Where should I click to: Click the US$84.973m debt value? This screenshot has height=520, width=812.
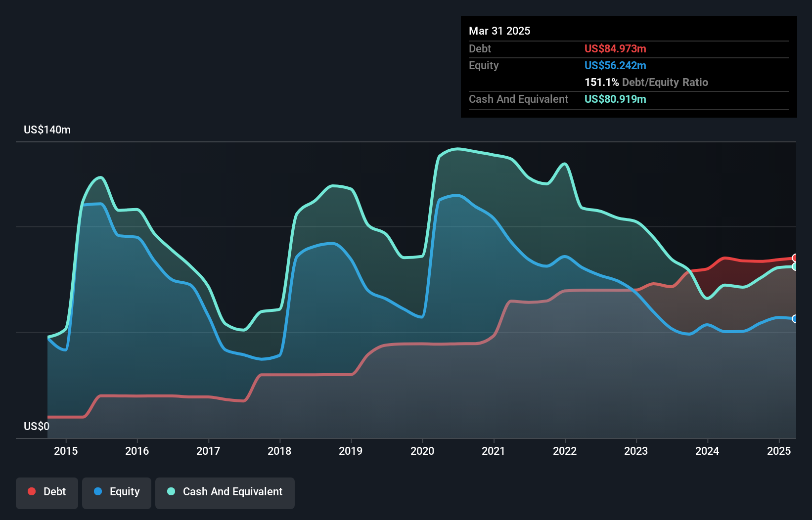[615, 48]
